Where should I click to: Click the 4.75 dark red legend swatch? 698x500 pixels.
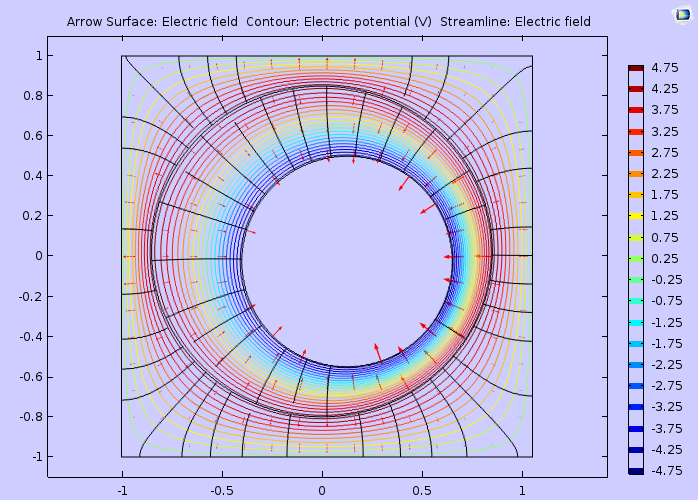[636, 68]
